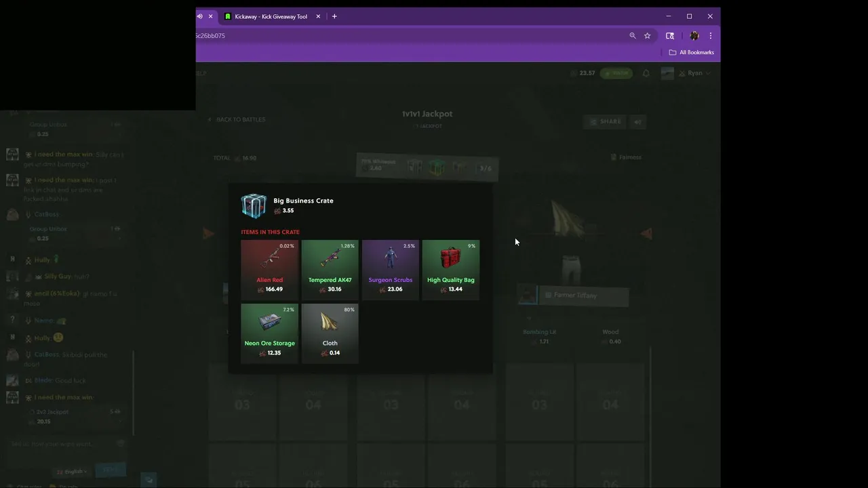Switch to the Kickaway - Kick Giveaway Tool tab
Viewport: 868px width, 488px height.
(x=271, y=16)
